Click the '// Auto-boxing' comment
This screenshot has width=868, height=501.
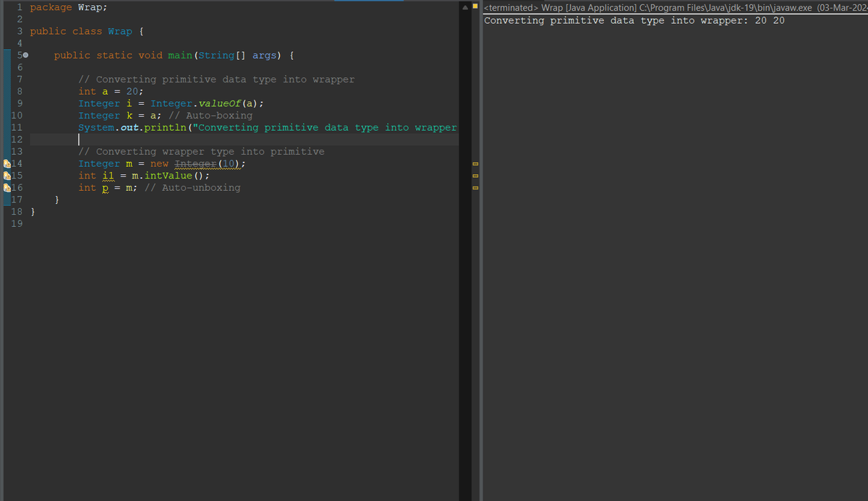click(210, 116)
